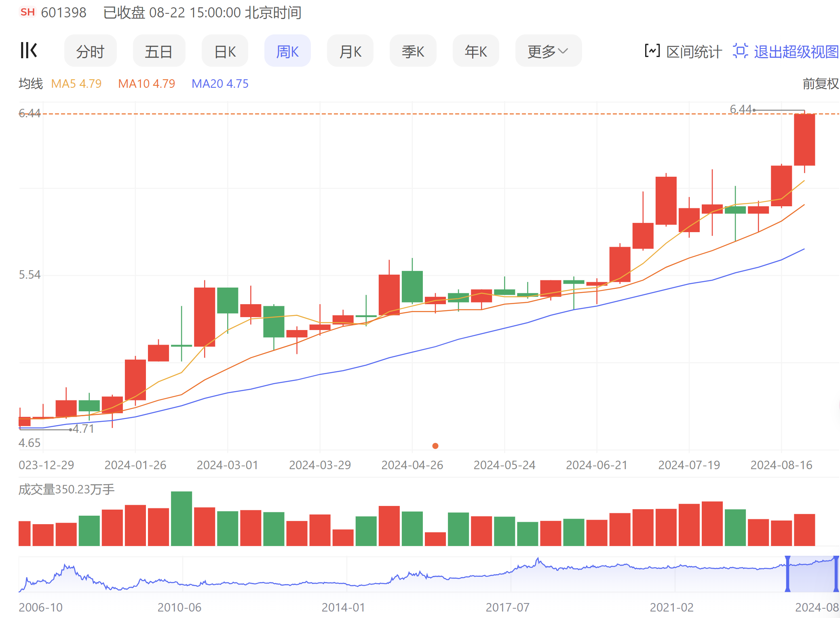Open the 均线 moving average settings
This screenshot has width=840, height=618.
pos(31,84)
